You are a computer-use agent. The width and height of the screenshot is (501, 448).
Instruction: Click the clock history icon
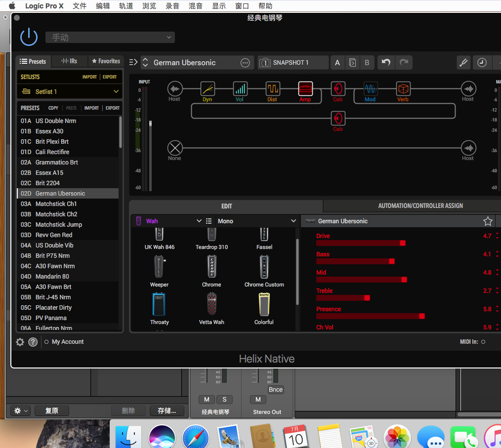482,62
